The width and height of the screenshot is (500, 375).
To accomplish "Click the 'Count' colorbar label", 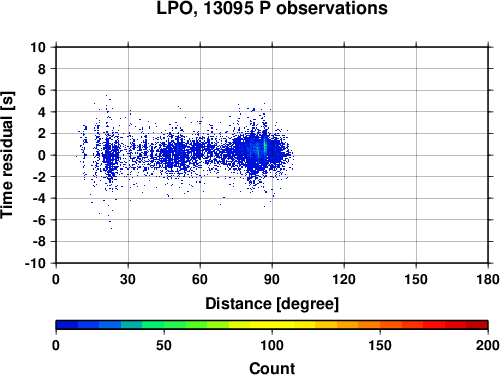I will pyautogui.click(x=272, y=368).
